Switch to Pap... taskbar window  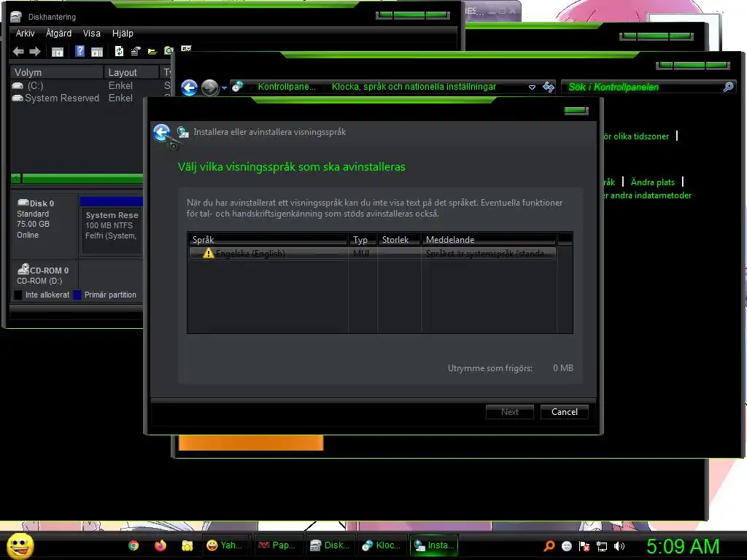(277, 545)
